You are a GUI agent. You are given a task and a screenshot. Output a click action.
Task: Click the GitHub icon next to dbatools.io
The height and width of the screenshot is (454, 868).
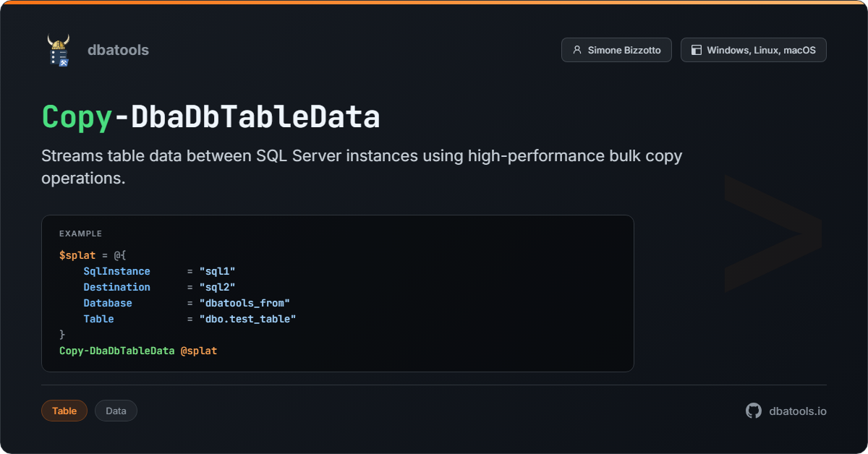pyautogui.click(x=754, y=411)
